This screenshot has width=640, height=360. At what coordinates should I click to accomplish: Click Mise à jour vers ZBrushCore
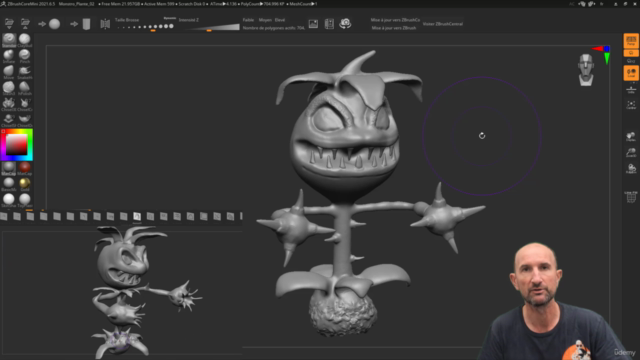[x=395, y=20]
